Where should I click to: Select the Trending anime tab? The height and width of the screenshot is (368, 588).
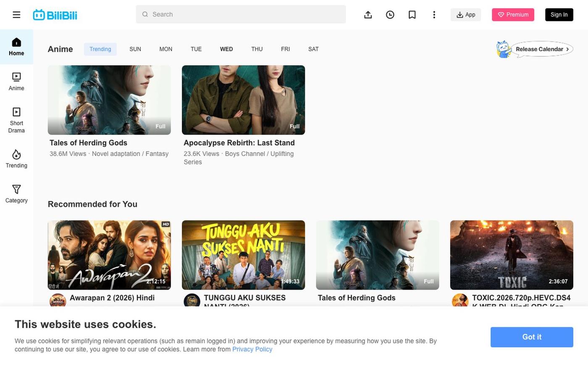click(100, 49)
